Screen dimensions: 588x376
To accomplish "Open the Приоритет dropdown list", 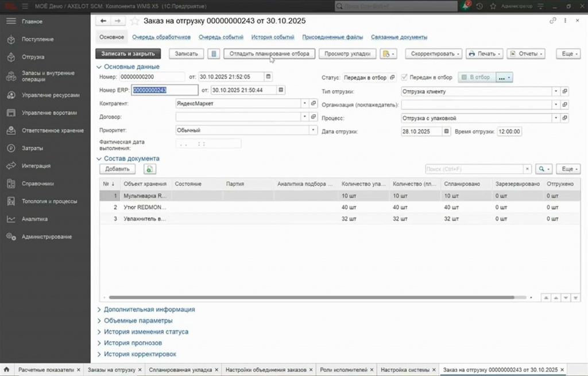I will [x=313, y=130].
